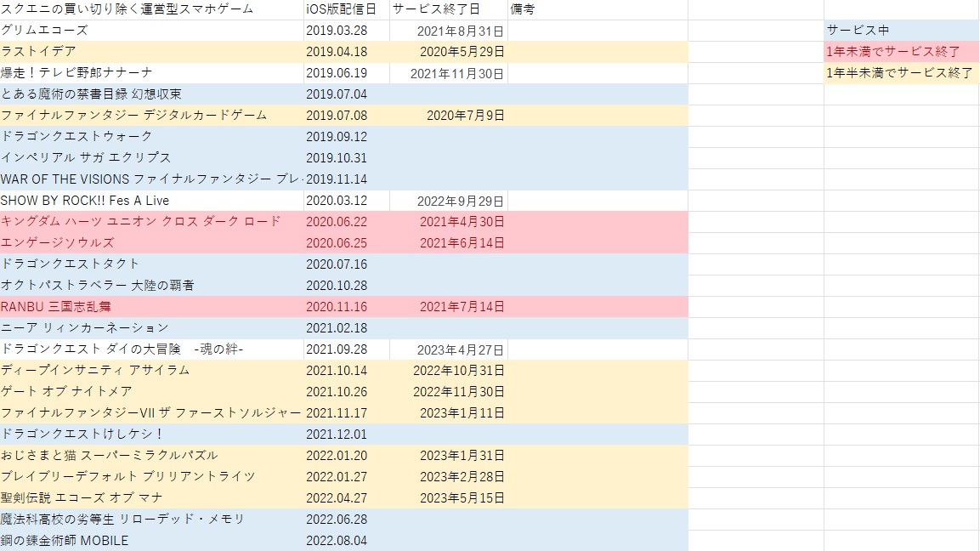Select the cell ブレイブリーデフォルト ブリリアントライツ
Viewport: 980px width, 551px height.
(152, 477)
